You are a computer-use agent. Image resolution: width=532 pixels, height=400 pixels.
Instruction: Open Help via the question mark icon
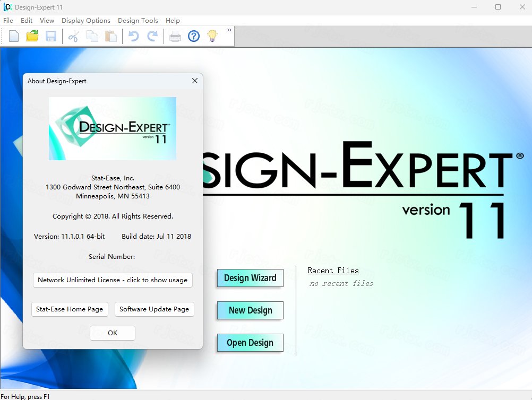[194, 36]
